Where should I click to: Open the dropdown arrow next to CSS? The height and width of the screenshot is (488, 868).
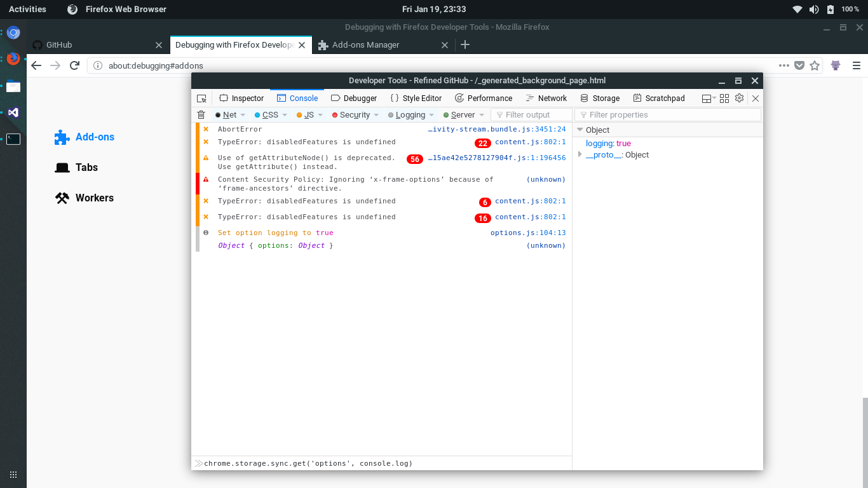(x=284, y=115)
